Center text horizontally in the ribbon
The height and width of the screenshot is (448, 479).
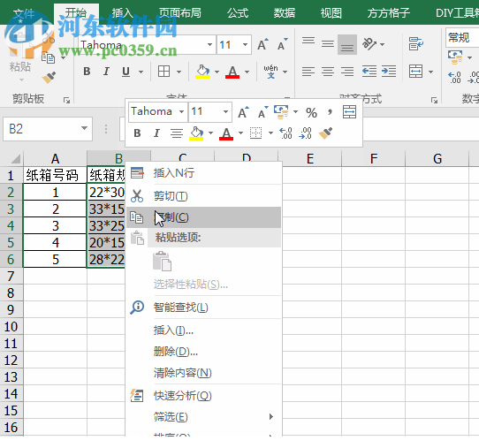click(328, 72)
